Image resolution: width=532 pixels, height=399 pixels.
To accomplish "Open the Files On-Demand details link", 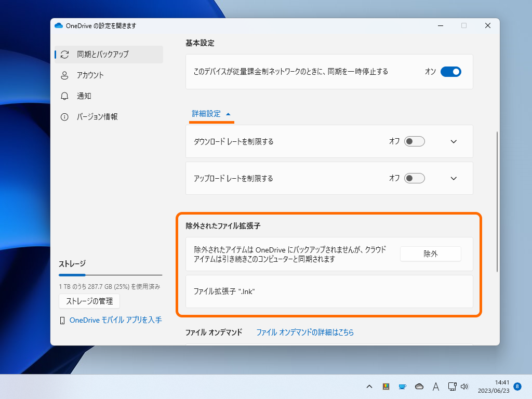I will pos(304,332).
